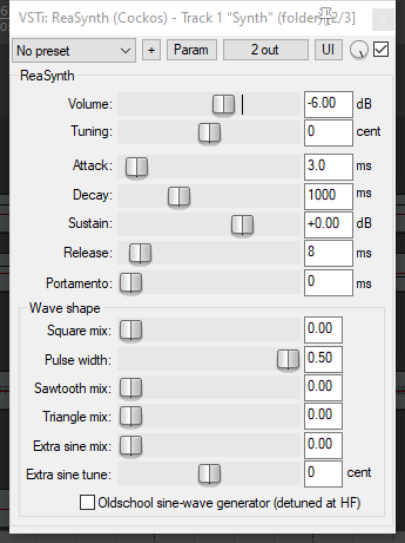Click the Square mix value field

coord(323,330)
